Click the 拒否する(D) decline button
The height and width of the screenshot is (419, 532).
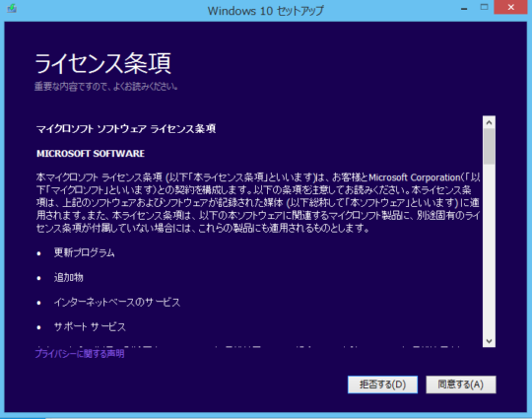(x=382, y=384)
